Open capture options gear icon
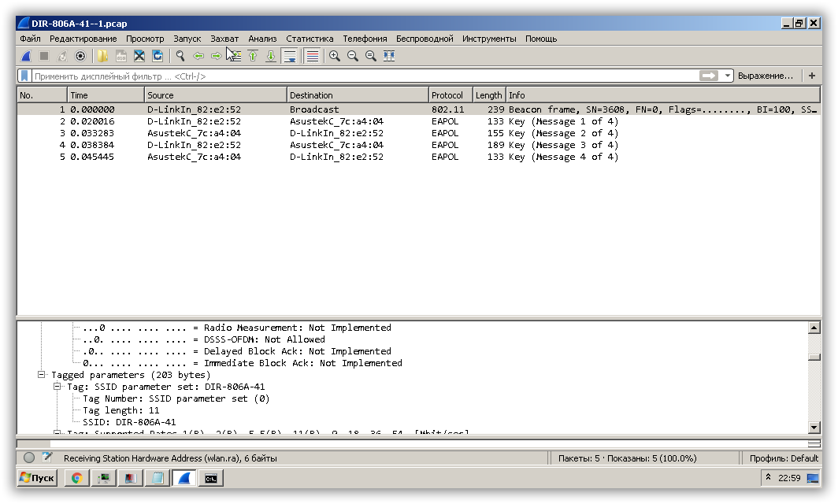 (x=80, y=56)
